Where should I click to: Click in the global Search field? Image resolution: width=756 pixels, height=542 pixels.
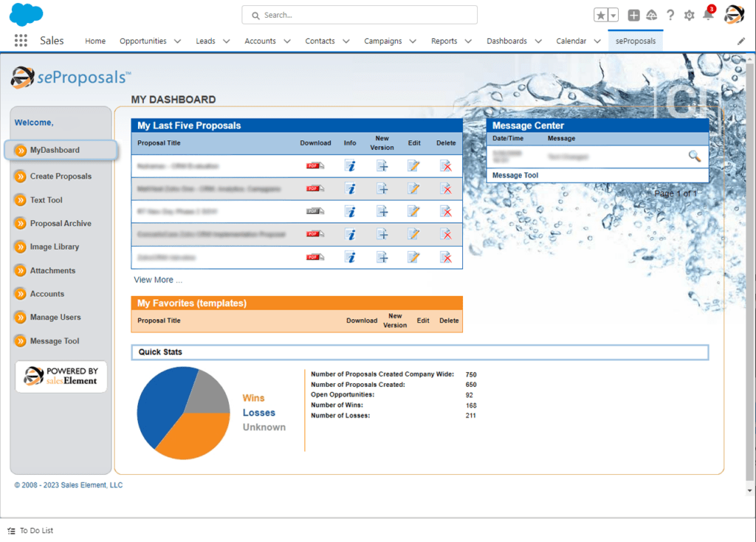click(x=360, y=15)
